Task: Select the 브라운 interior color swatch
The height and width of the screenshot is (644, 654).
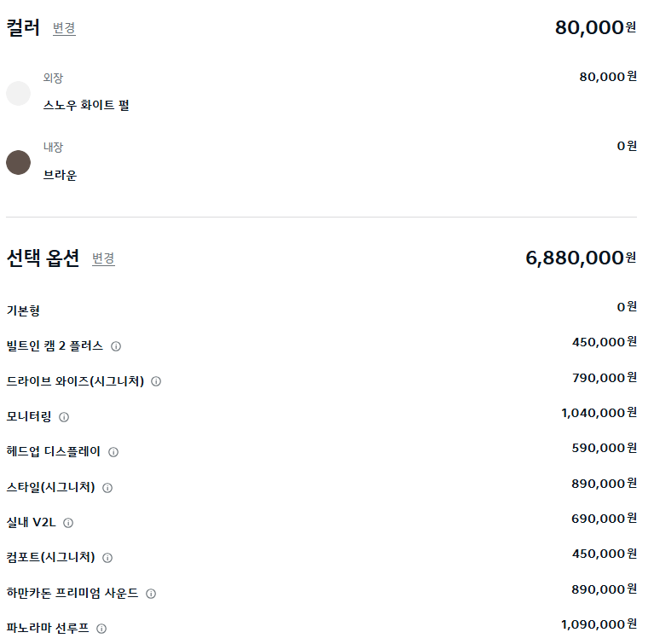Action: (19, 162)
